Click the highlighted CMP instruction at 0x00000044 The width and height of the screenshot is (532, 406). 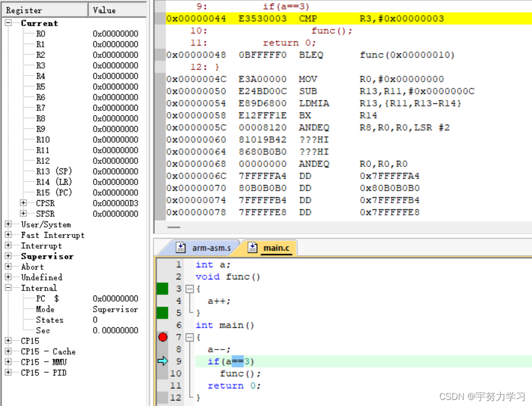[349, 18]
